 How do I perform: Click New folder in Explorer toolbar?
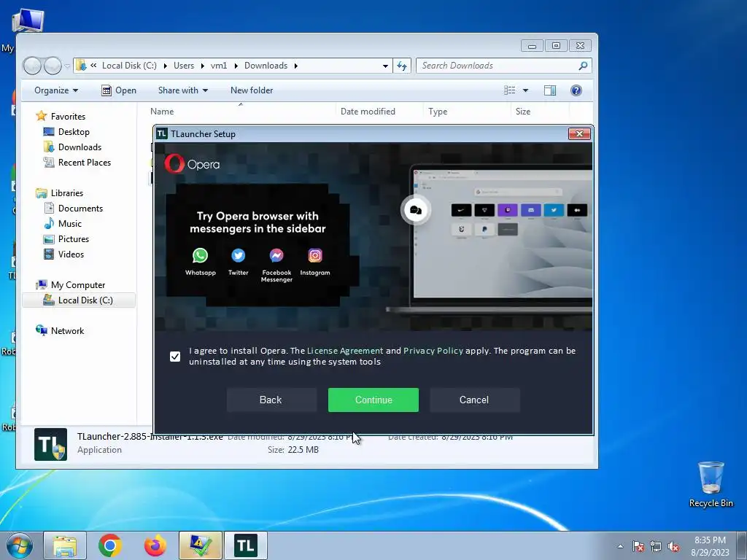point(252,90)
